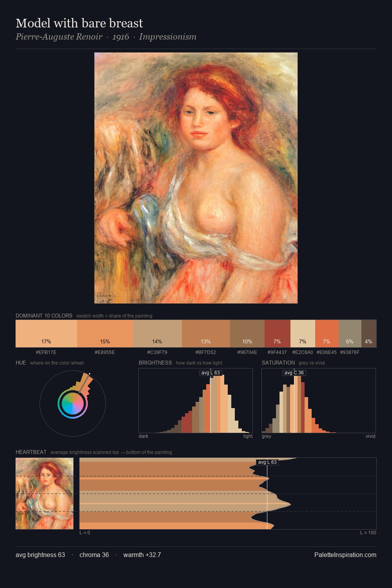Click the hex label #9F4437
The width and height of the screenshot is (392, 588).
278,352
